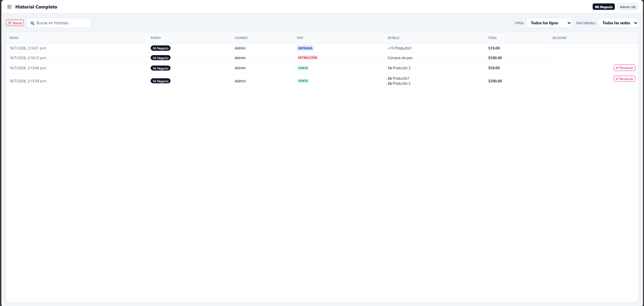Select the date 18/7/2026, 2:16:15 p.m.
Viewport: 644px width, 306px height.
point(28,58)
